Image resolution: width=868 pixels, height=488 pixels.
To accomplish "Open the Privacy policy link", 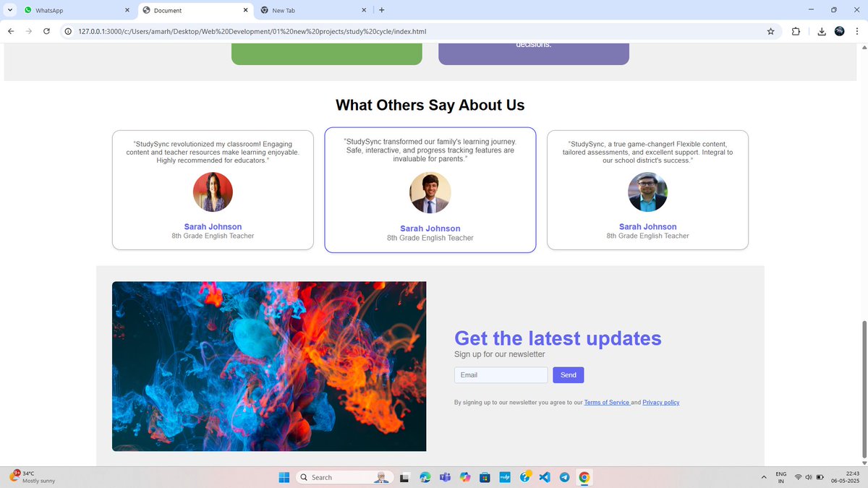I will [x=661, y=402].
